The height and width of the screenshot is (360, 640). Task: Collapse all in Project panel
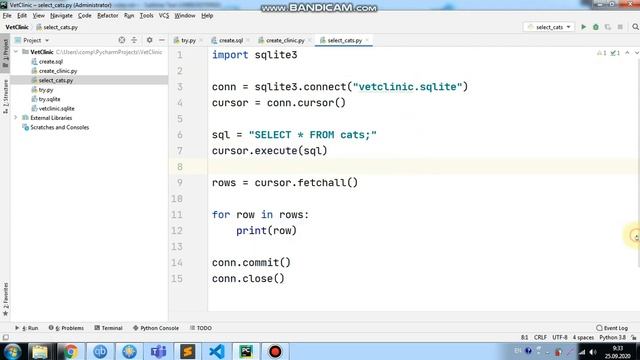click(134, 40)
